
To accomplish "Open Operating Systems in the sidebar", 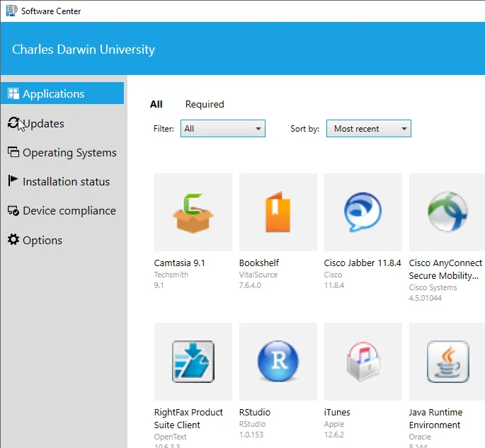I will click(69, 152).
